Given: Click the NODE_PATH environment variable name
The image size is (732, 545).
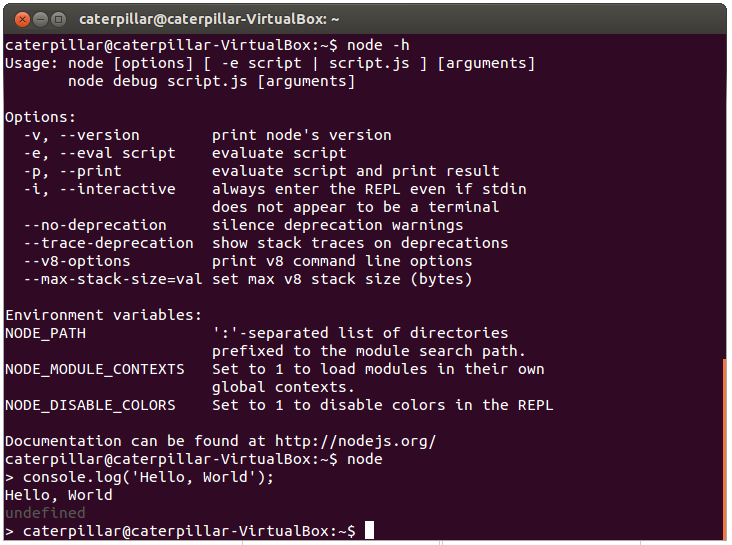Looking at the screenshot, I should tap(45, 333).
